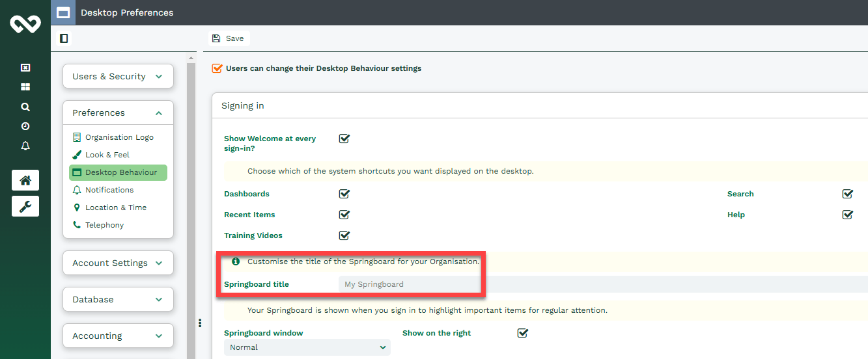Image resolution: width=868 pixels, height=359 pixels.
Task: Click the left panel vertical scrollbar
Action: [x=191, y=207]
